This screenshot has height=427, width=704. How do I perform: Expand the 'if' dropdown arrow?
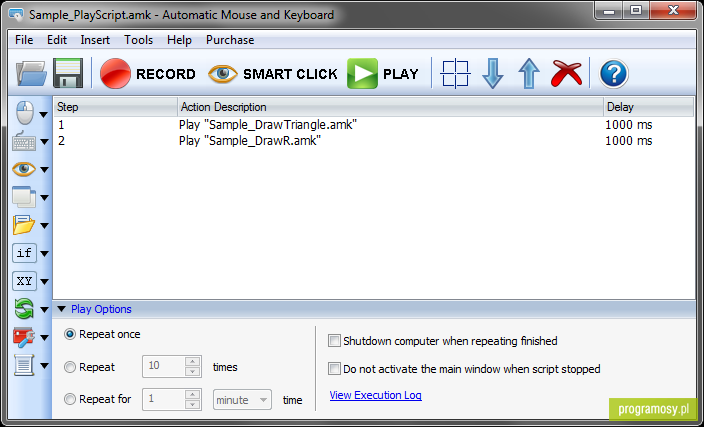(x=44, y=254)
